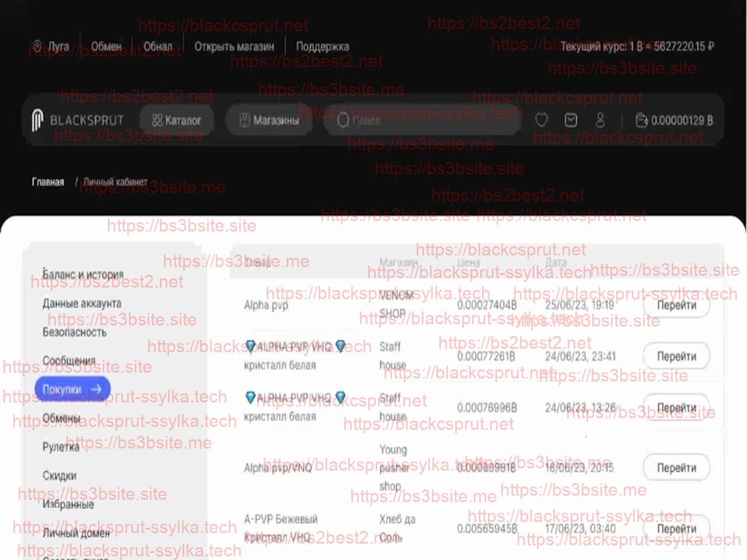Click the search magnifier icon

coord(343,120)
